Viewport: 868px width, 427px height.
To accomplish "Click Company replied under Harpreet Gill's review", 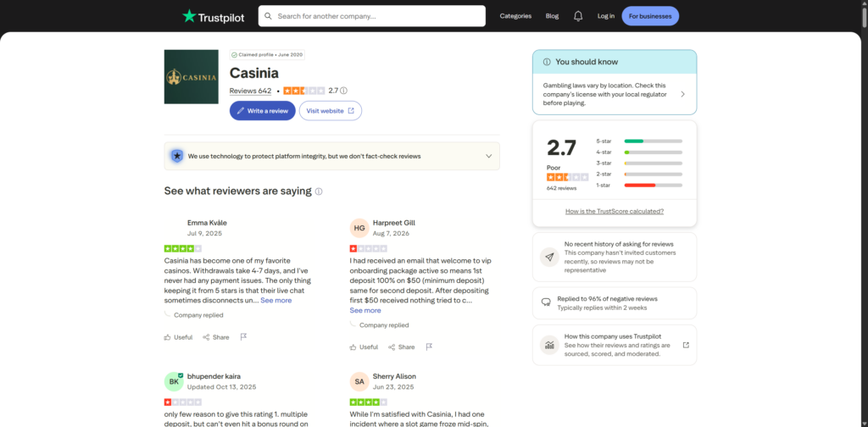I will pos(384,325).
